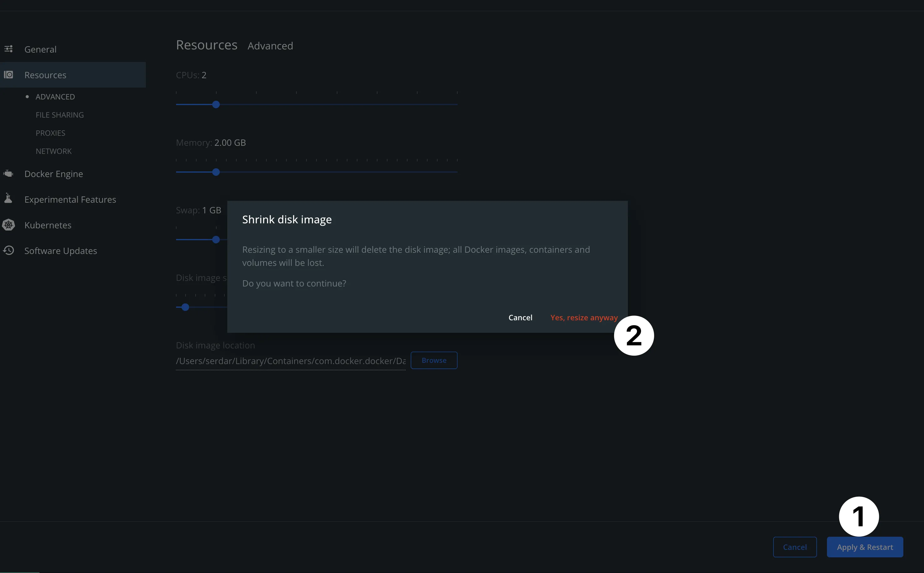
Task: Click the ADVANCED sidebar expander item
Action: (55, 96)
